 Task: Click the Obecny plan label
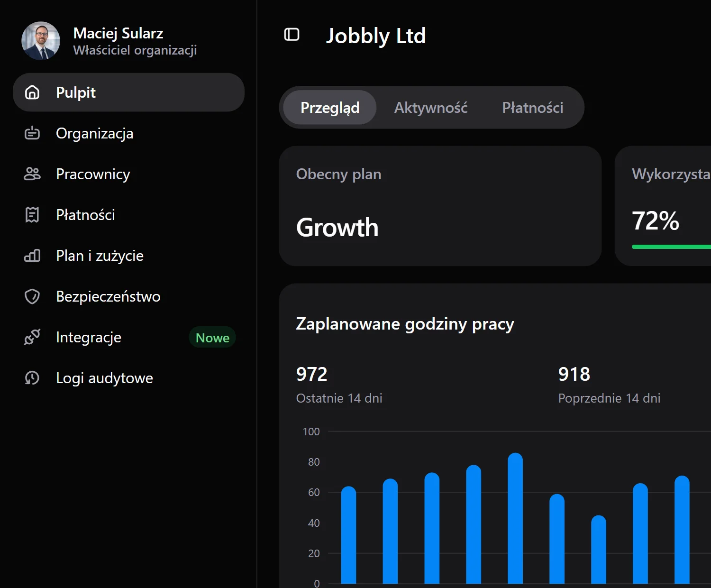[x=338, y=175]
